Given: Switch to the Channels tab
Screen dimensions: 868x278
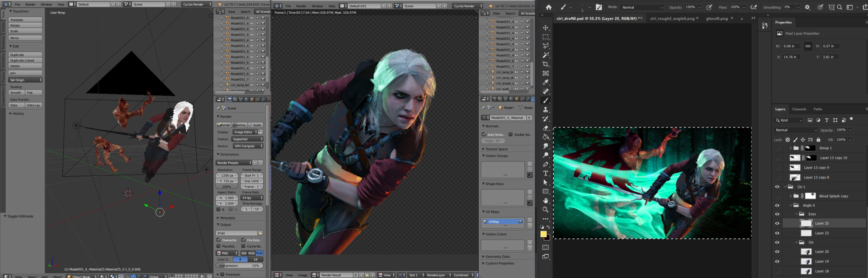Looking at the screenshot, I should pyautogui.click(x=799, y=109).
